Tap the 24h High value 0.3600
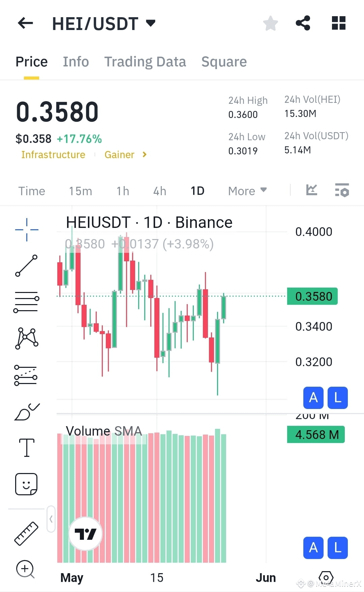Screen dimensions: 364x592 point(243,115)
